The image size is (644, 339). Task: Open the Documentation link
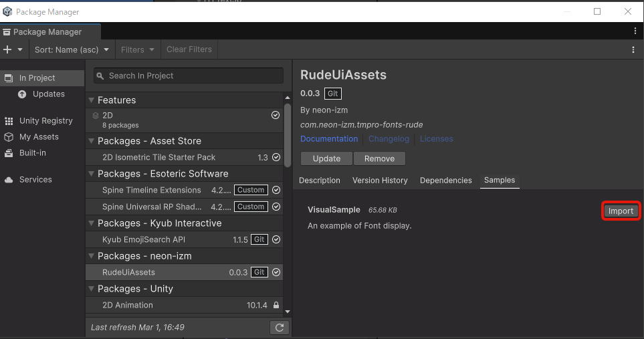point(329,138)
